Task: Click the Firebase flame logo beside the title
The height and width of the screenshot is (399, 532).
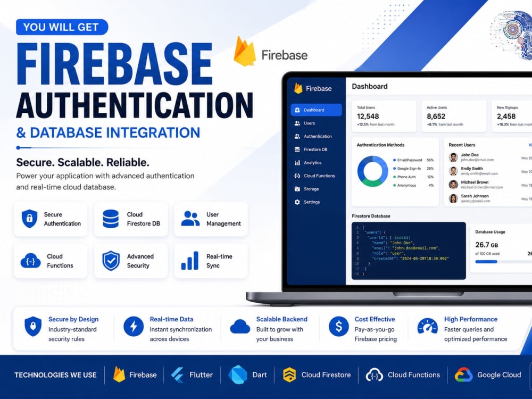Action: (x=245, y=52)
